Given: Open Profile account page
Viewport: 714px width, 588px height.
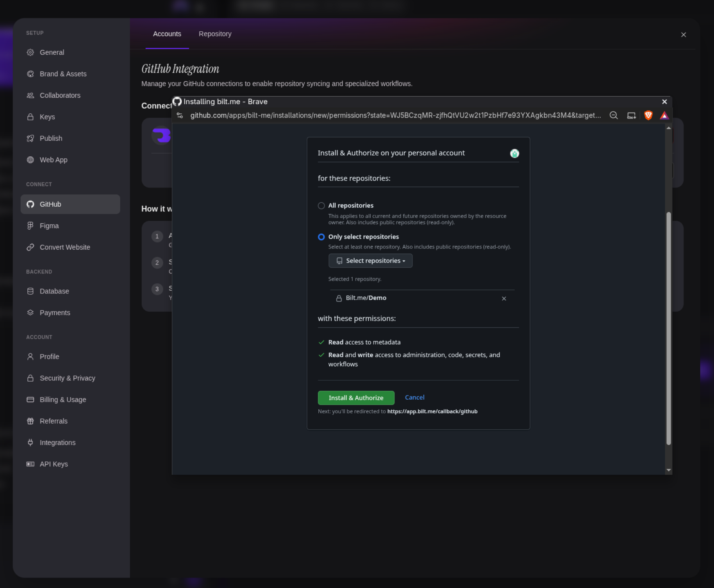Looking at the screenshot, I should [70, 357].
